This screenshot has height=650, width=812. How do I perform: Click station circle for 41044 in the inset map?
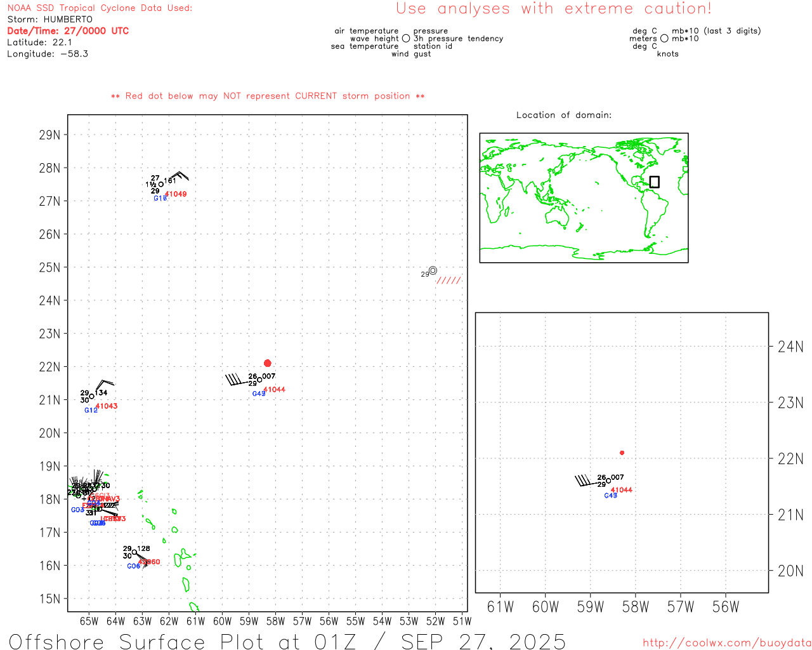(608, 481)
